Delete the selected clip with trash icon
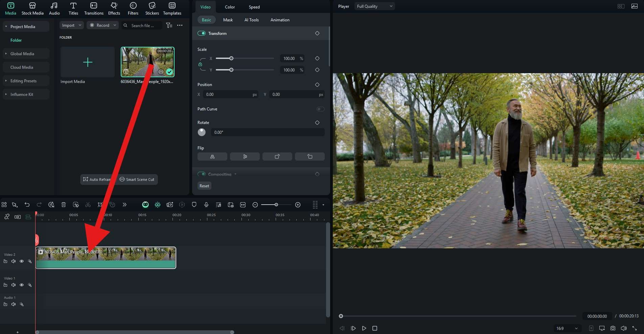Viewport: 644px width, 334px height. pos(64,205)
